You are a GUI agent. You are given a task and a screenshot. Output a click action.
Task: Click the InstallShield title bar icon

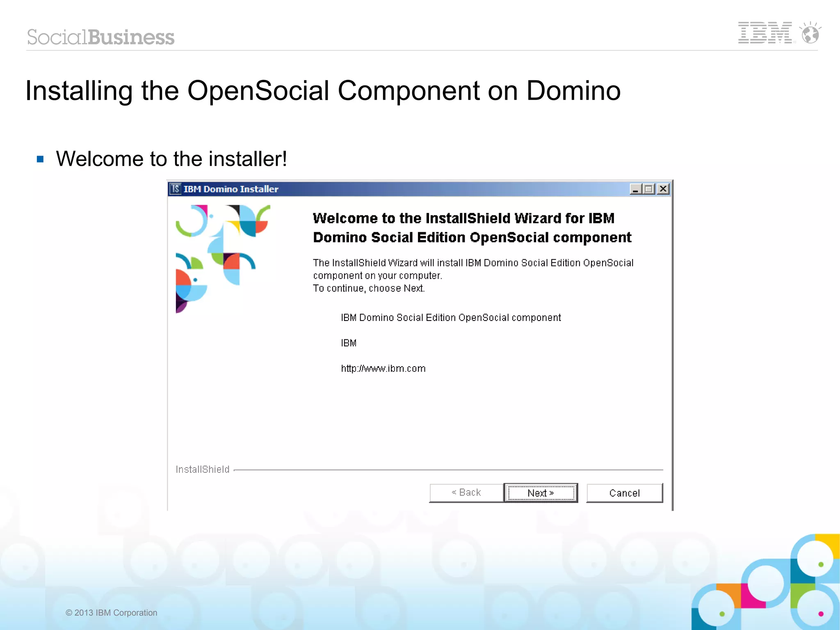point(176,189)
